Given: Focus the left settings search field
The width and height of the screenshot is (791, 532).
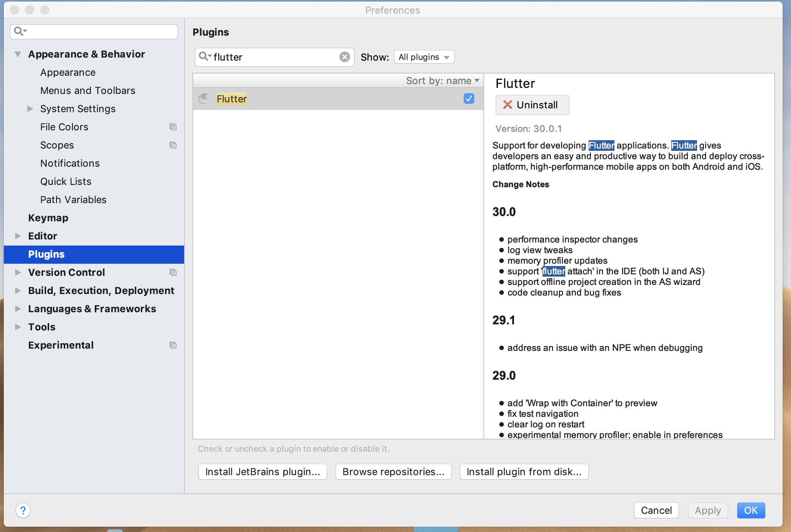Looking at the screenshot, I should pos(94,31).
